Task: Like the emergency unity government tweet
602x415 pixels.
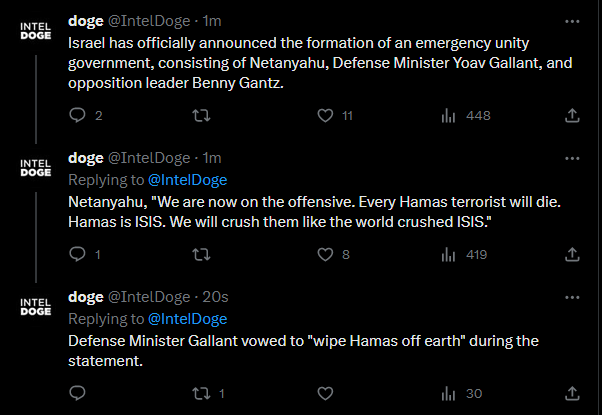Action: (323, 116)
